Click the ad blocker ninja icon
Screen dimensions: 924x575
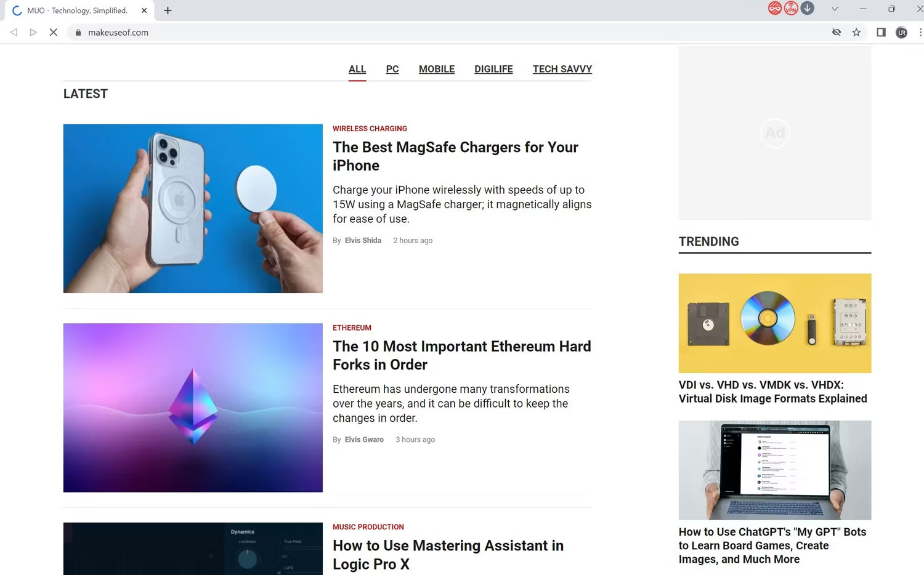click(774, 9)
